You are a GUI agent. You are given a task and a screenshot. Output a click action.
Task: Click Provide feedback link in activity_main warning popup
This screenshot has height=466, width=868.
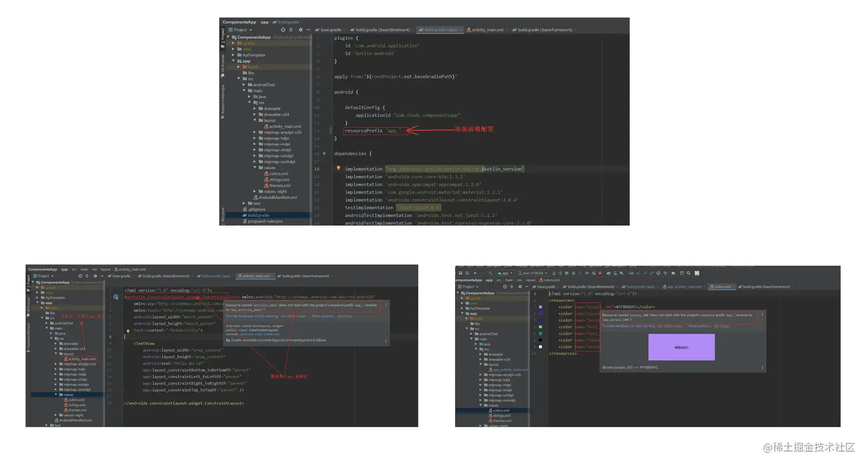click(252, 316)
